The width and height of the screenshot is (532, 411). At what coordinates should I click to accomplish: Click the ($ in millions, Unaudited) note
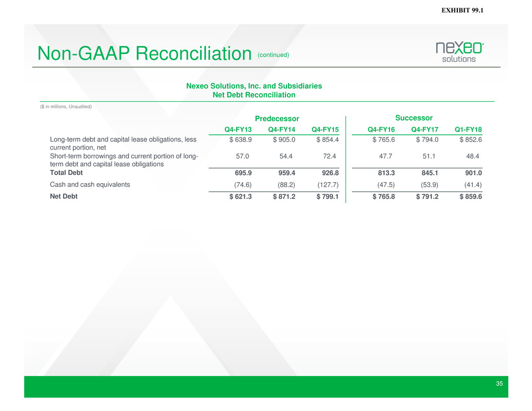click(x=66, y=106)
